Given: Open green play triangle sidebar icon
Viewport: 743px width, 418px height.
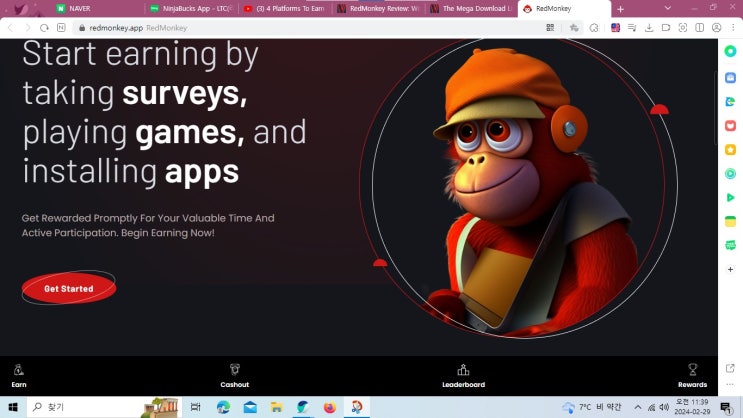Looking at the screenshot, I should (730, 197).
